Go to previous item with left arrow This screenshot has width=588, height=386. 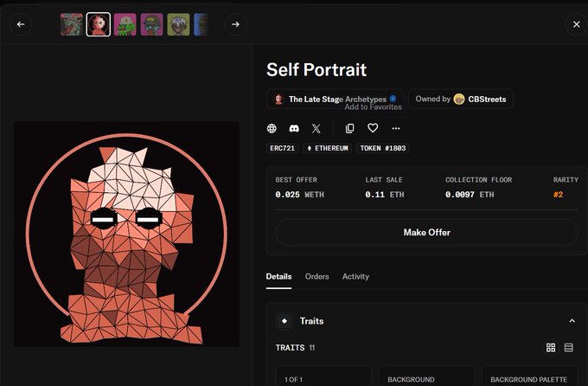point(21,24)
